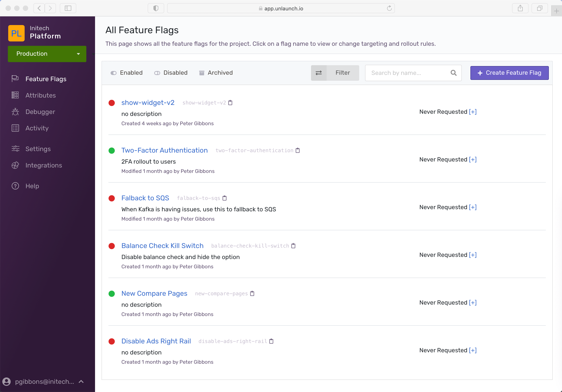Open the Integrations page
562x392 pixels.
tap(44, 165)
